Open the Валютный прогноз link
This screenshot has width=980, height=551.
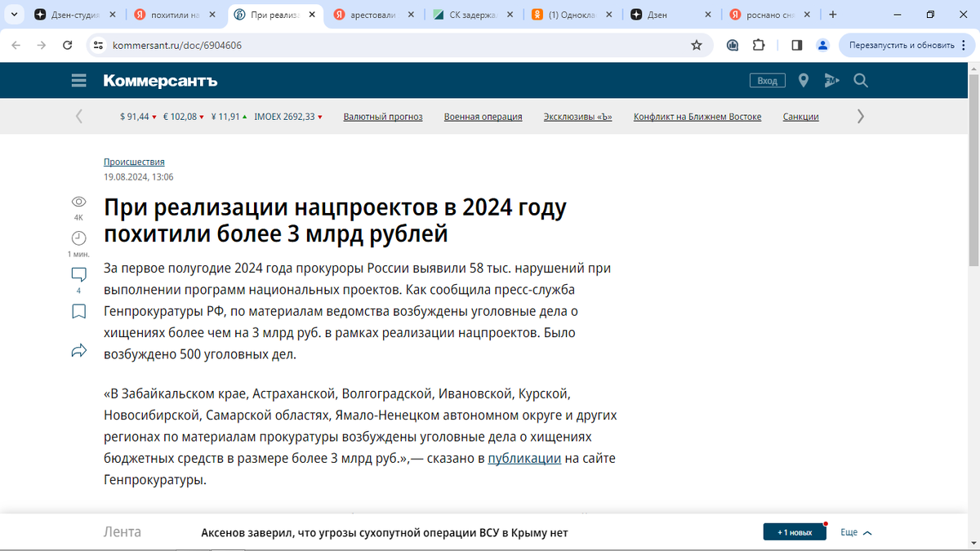383,117
